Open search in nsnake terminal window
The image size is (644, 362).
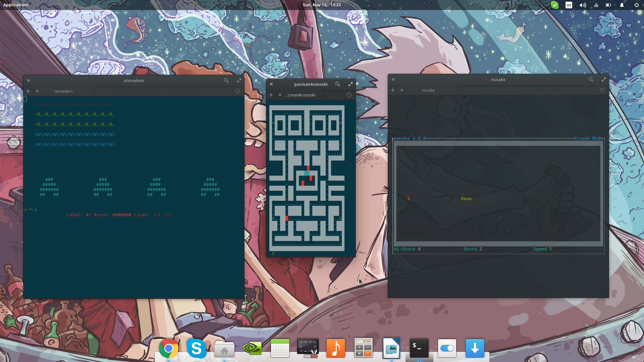[591, 79]
